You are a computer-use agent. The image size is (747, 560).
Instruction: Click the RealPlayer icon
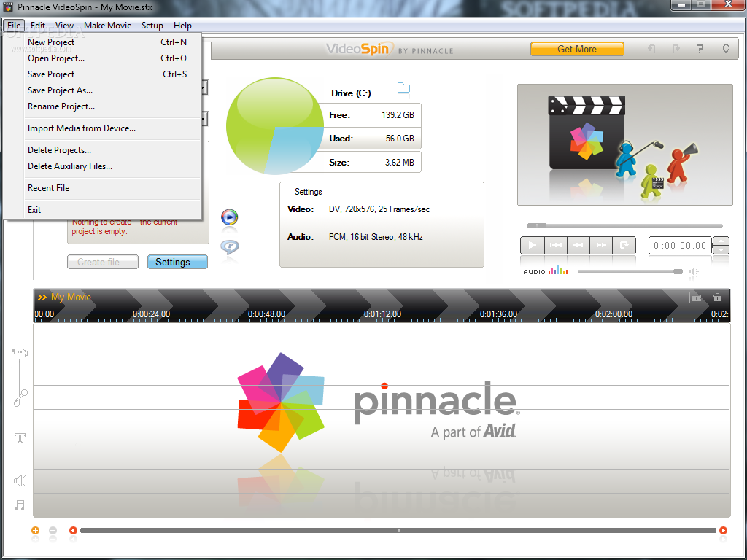tap(230, 246)
